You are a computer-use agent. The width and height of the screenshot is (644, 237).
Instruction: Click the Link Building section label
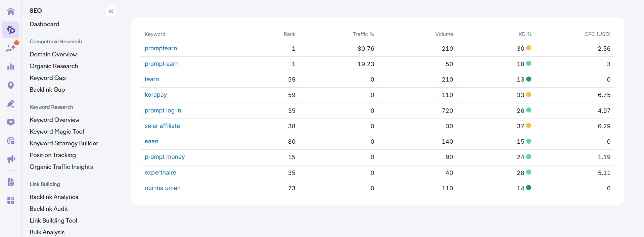(x=45, y=184)
